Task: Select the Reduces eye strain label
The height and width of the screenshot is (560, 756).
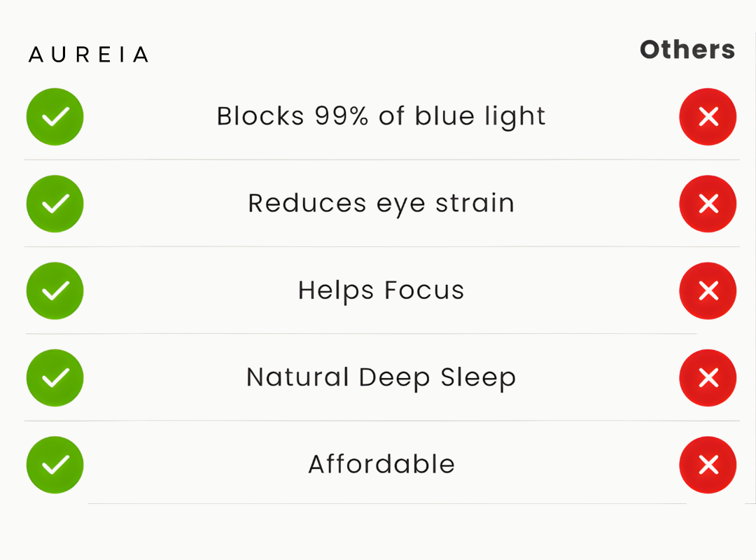Action: (381, 203)
